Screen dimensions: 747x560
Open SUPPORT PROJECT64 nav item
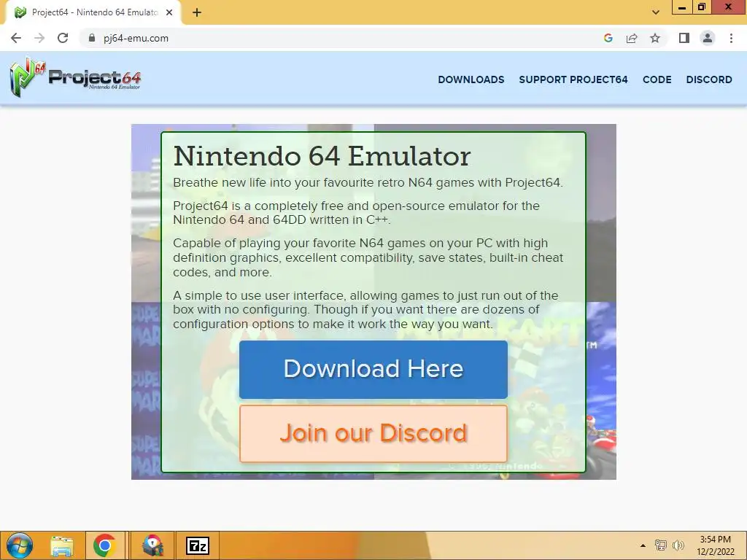pos(573,79)
